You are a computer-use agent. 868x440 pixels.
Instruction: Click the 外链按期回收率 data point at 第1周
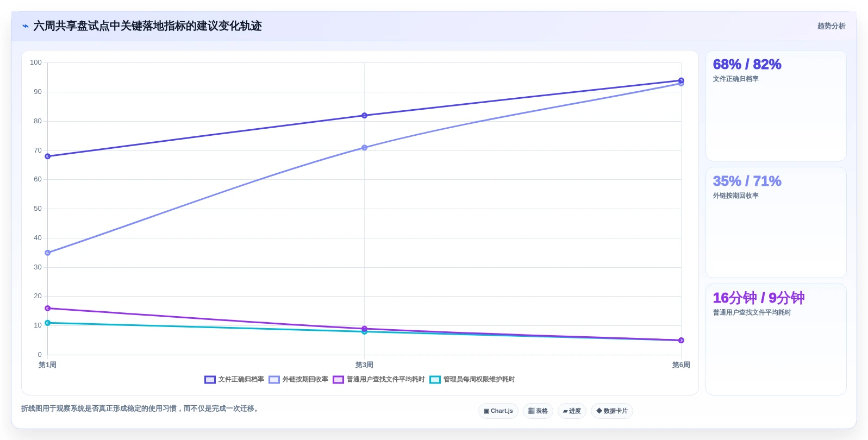pyautogui.click(x=48, y=253)
